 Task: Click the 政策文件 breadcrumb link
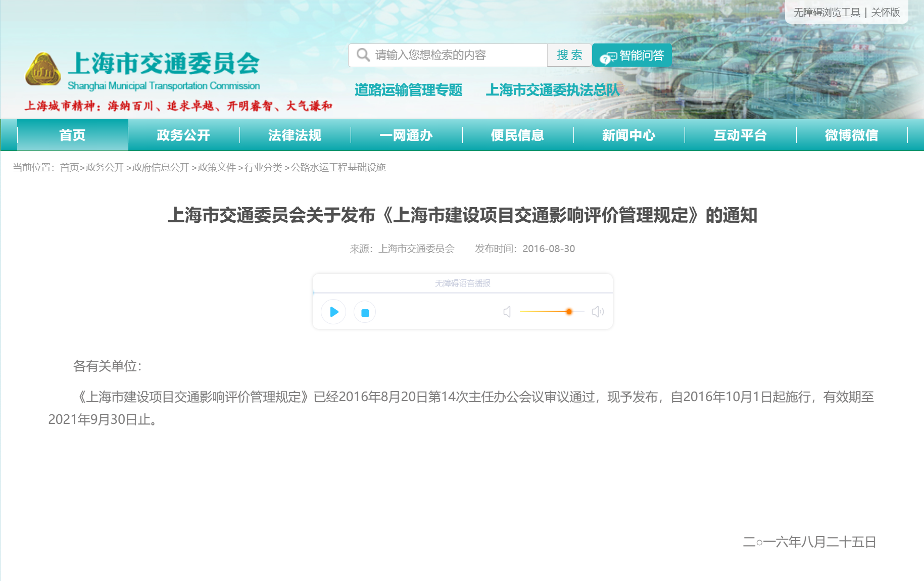[x=217, y=167]
